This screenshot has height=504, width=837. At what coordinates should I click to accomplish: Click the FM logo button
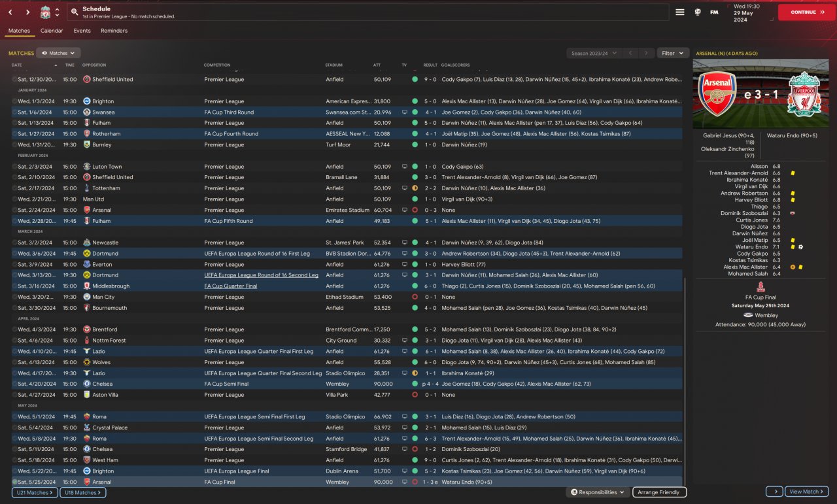coord(715,12)
